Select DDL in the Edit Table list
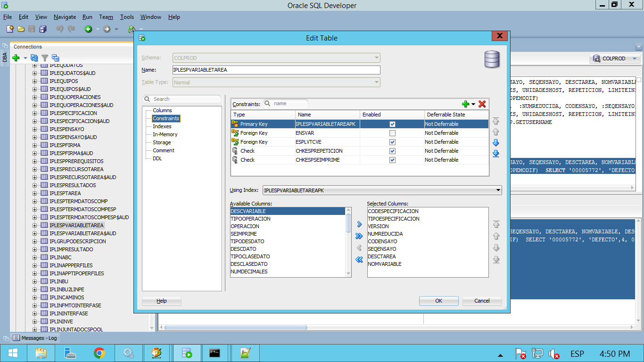Image resolution: width=644 pixels, height=362 pixels. click(157, 158)
